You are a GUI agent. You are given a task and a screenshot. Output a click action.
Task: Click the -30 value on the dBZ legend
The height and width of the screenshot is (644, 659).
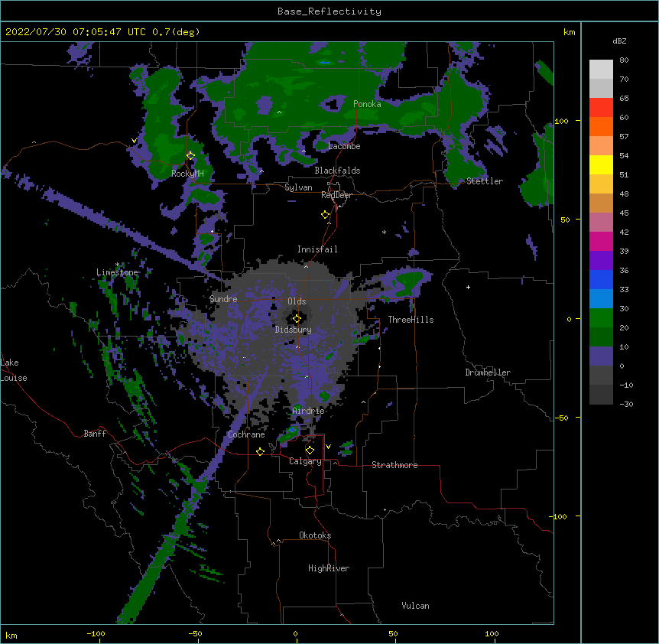pos(626,405)
